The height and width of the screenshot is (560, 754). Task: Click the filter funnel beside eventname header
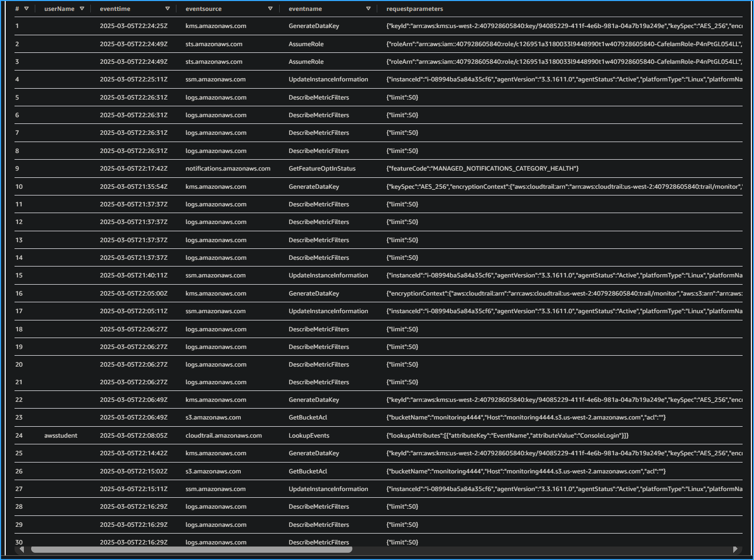click(368, 8)
